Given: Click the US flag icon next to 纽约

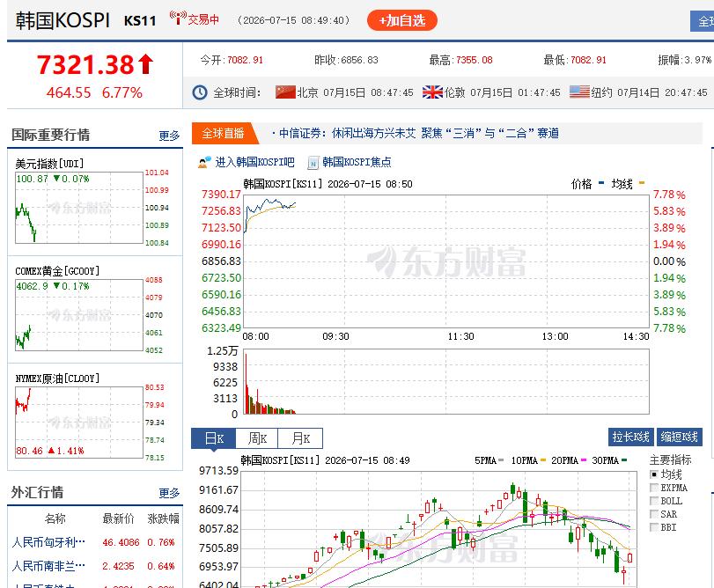Looking at the screenshot, I should 579,92.
